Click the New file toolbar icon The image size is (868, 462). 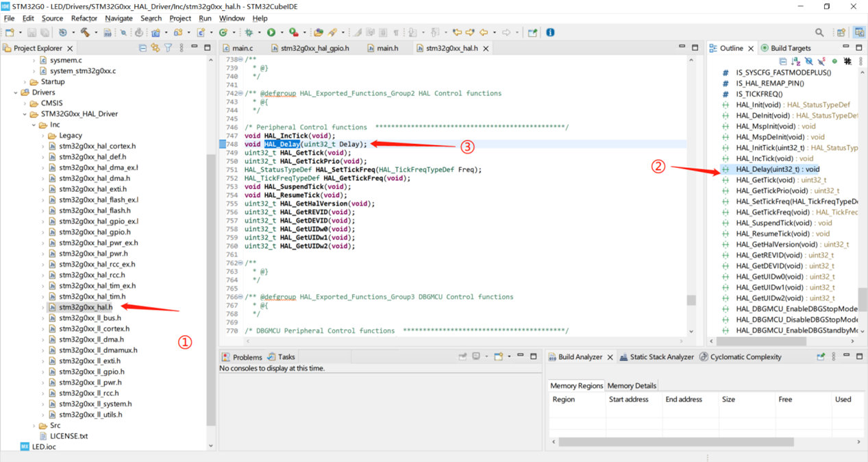coord(10,32)
